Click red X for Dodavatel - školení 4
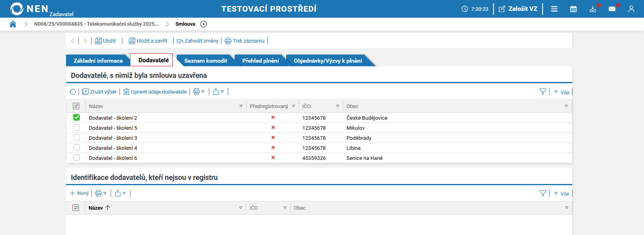Viewport: 644px width, 235px height. click(273, 147)
